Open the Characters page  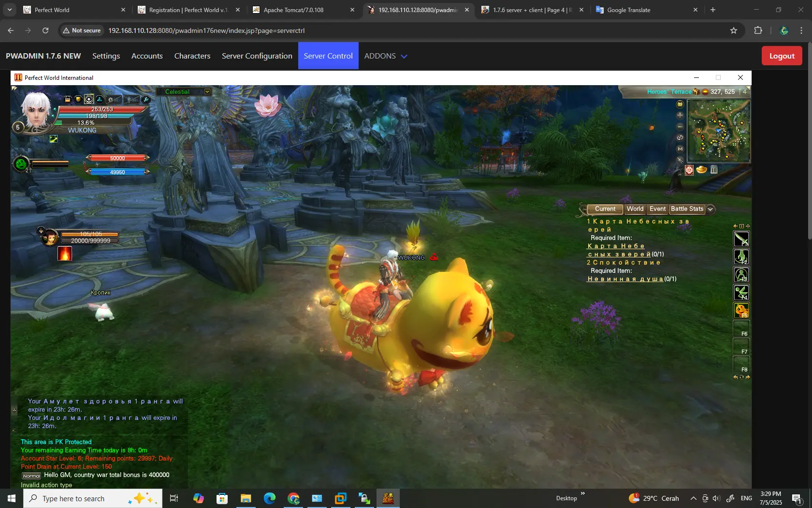192,56
